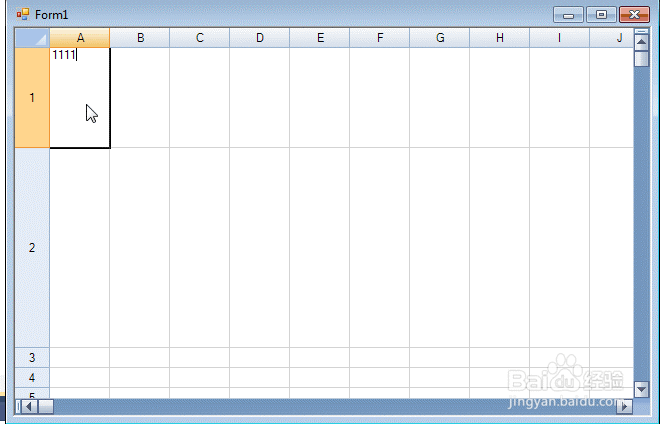The image size is (662, 424).
Task: Select row header 2
Action: click(x=32, y=247)
